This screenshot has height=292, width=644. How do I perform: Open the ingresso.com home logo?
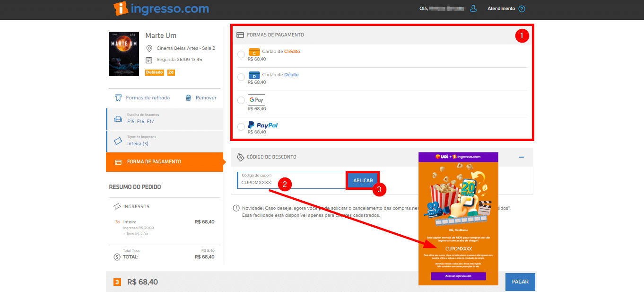point(161,9)
